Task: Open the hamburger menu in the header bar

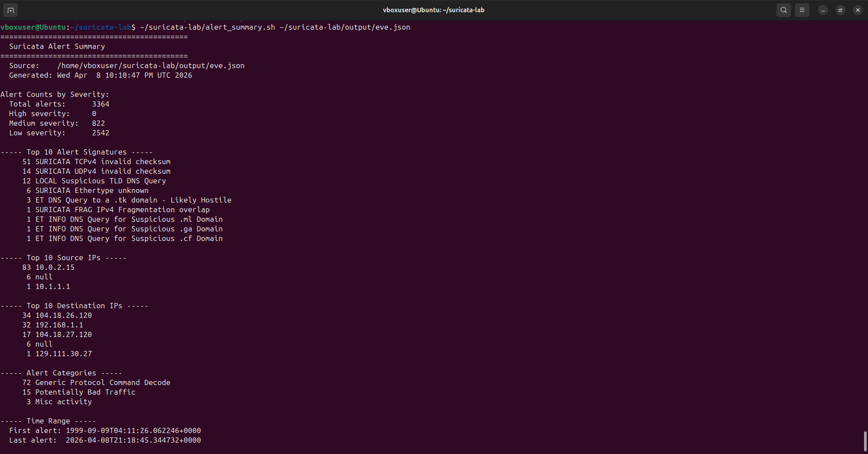Action: point(802,10)
